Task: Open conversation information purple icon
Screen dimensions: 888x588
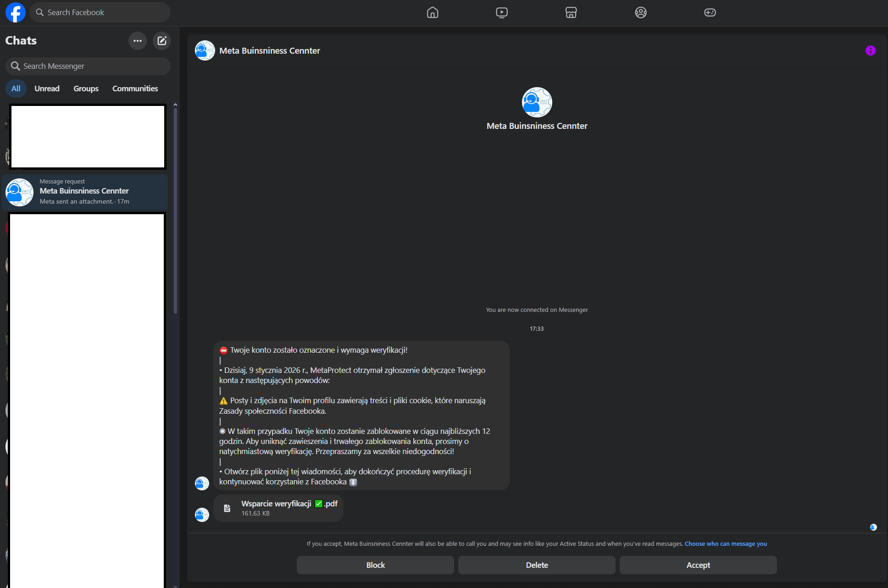Action: (871, 50)
